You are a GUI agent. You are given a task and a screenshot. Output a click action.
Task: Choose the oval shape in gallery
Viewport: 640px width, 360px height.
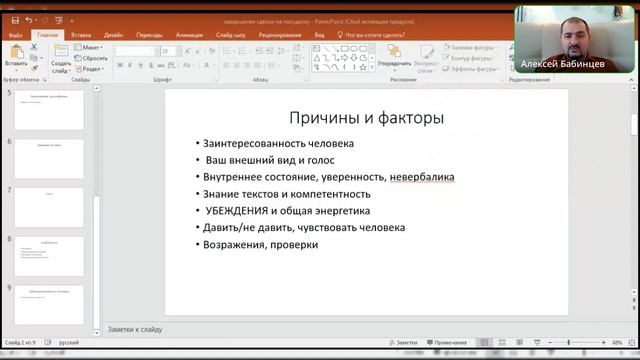pos(353,49)
